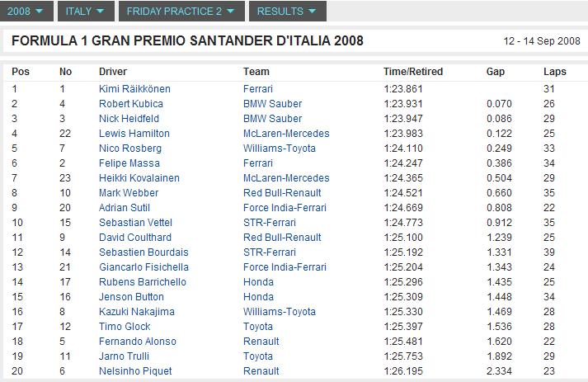Screen dimensions: 588x382
Task: Expand the Italy race dropdown
Action: point(84,12)
